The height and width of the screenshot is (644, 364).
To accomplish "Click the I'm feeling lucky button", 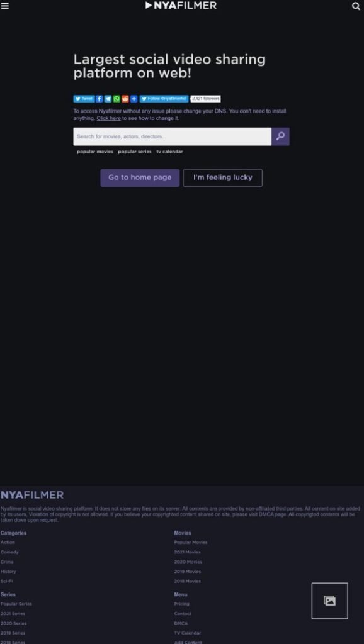I will (222, 178).
